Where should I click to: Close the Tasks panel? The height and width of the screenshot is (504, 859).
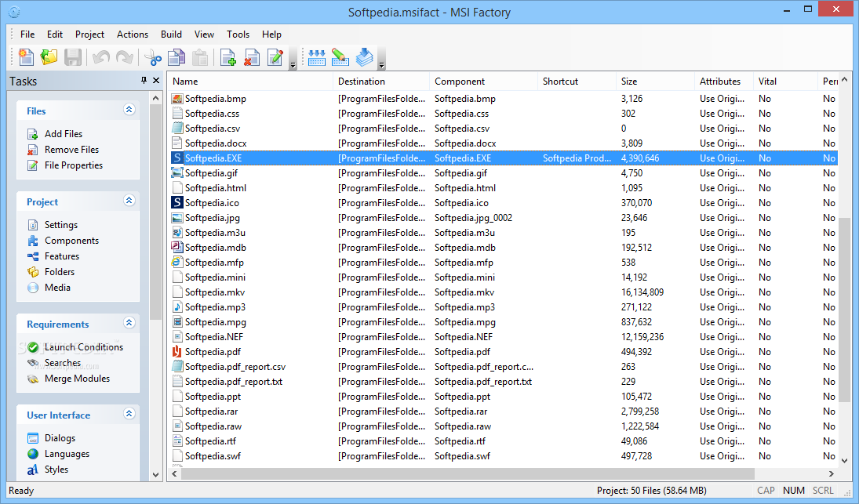(x=156, y=81)
